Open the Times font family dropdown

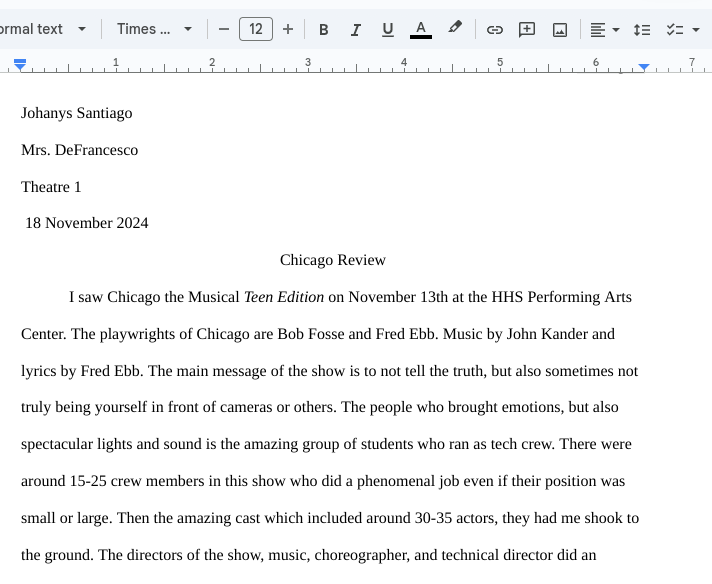pyautogui.click(x=154, y=30)
